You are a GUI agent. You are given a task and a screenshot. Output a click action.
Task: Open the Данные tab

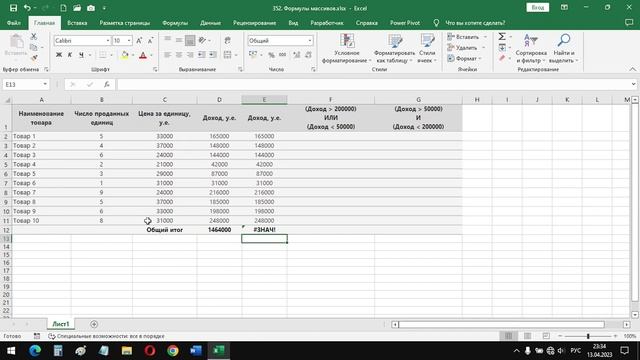pyautogui.click(x=211, y=23)
